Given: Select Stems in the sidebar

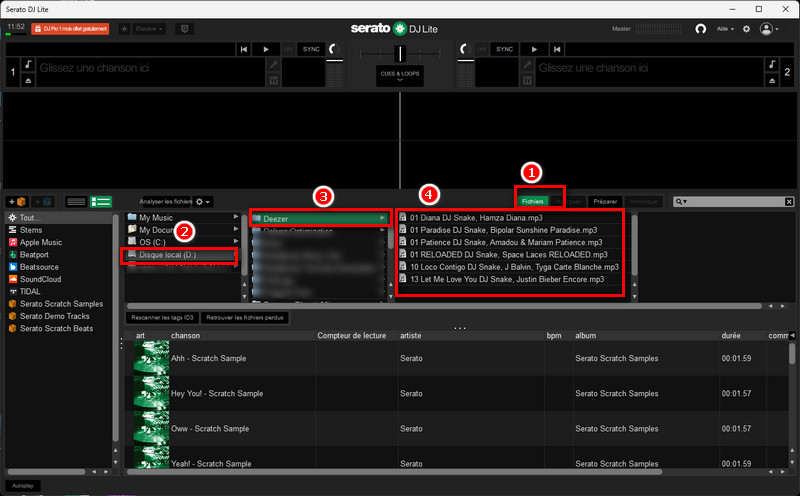Looking at the screenshot, I should pos(59,230).
